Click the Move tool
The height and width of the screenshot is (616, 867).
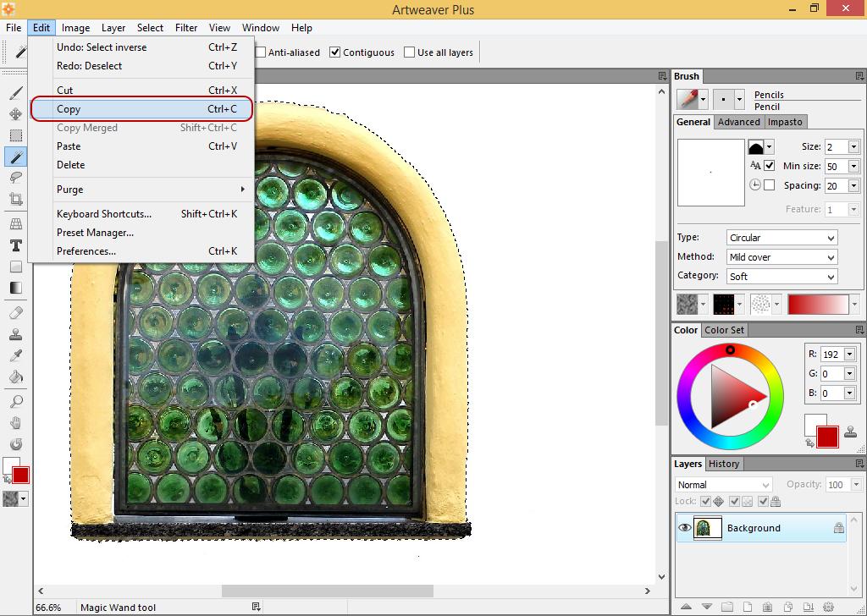(x=16, y=114)
